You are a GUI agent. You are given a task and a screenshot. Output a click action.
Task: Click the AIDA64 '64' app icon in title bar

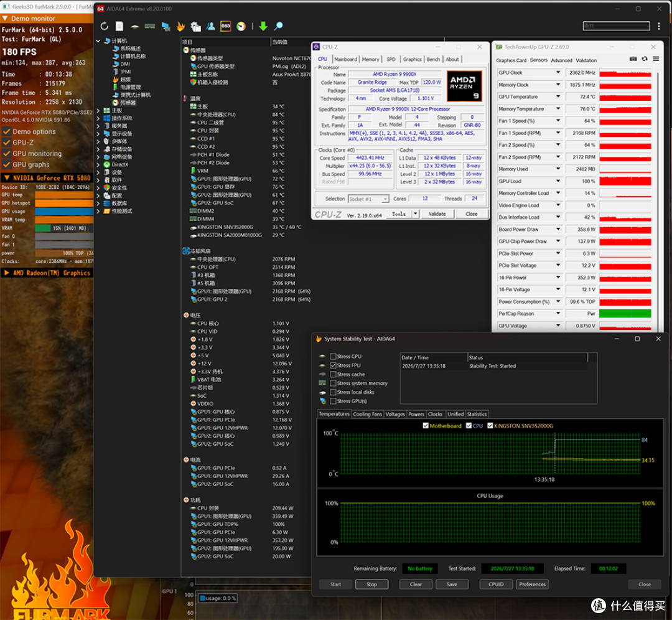pos(101,9)
